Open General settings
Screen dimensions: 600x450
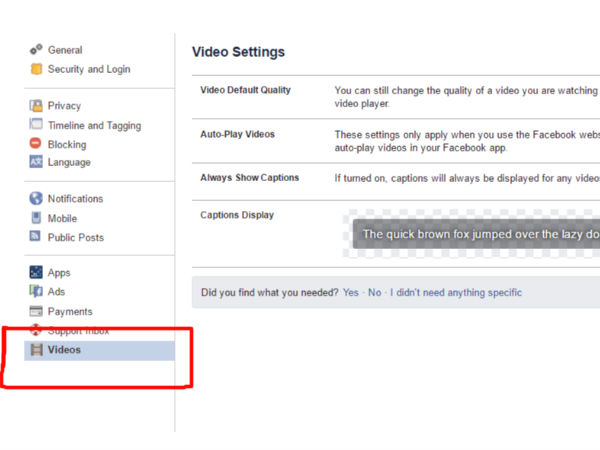(65, 50)
